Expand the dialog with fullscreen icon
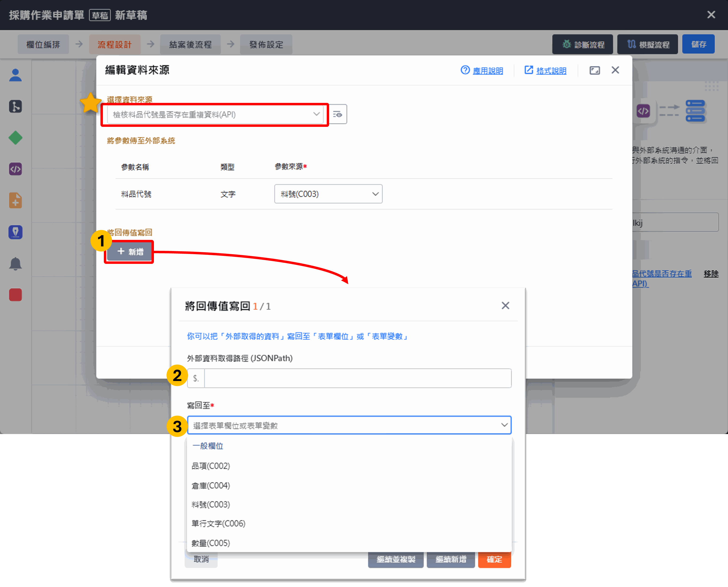 pyautogui.click(x=594, y=70)
